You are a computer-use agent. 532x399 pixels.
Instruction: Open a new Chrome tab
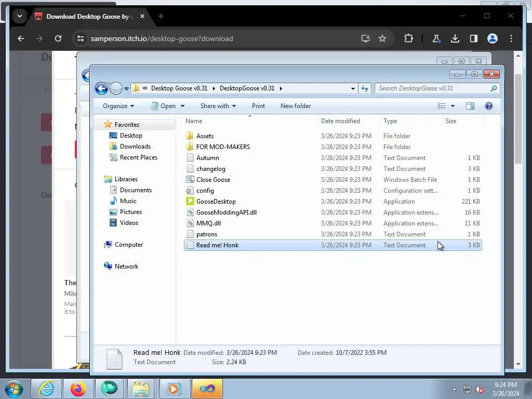tap(161, 16)
